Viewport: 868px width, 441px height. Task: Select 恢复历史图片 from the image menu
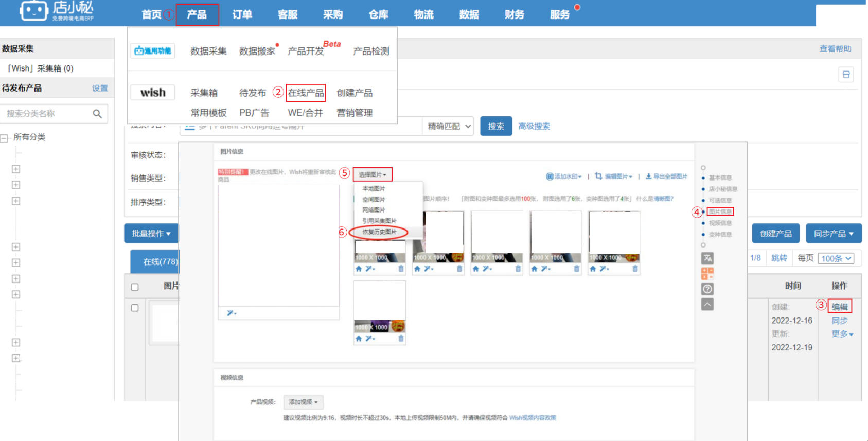[x=379, y=232]
